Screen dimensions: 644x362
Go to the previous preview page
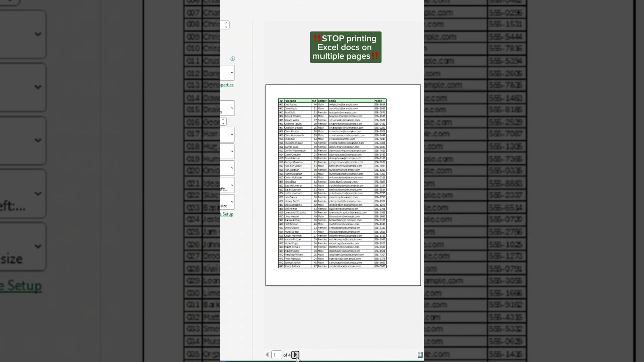pyautogui.click(x=267, y=355)
